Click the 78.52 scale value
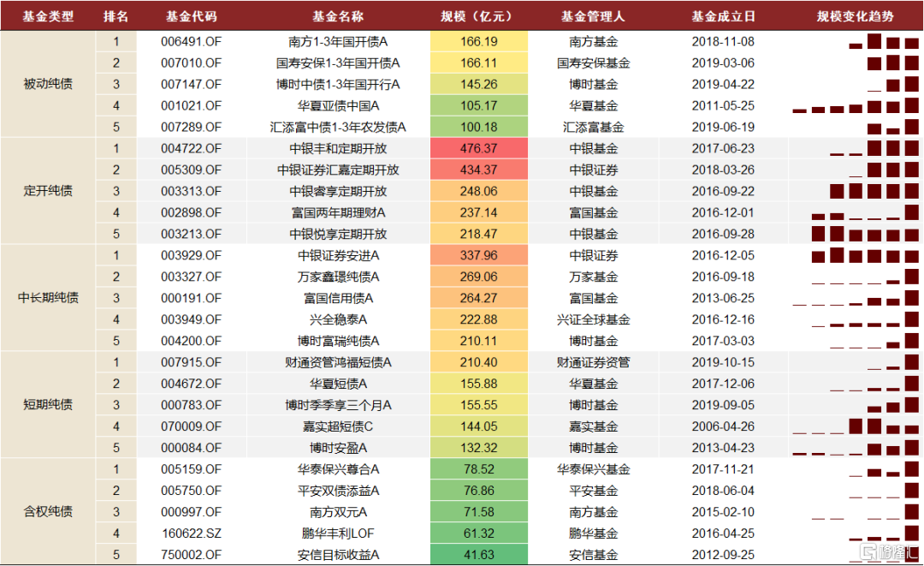This screenshot has height=566, width=924. [478, 469]
